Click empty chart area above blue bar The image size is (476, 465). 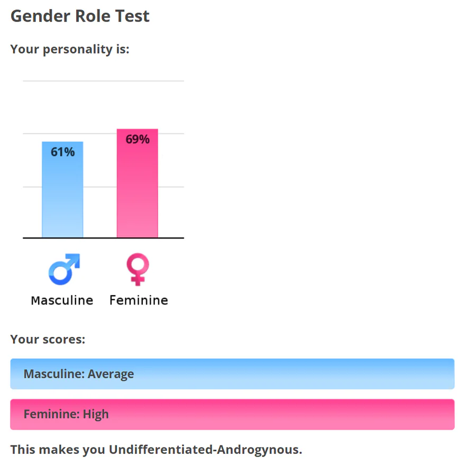point(62,111)
